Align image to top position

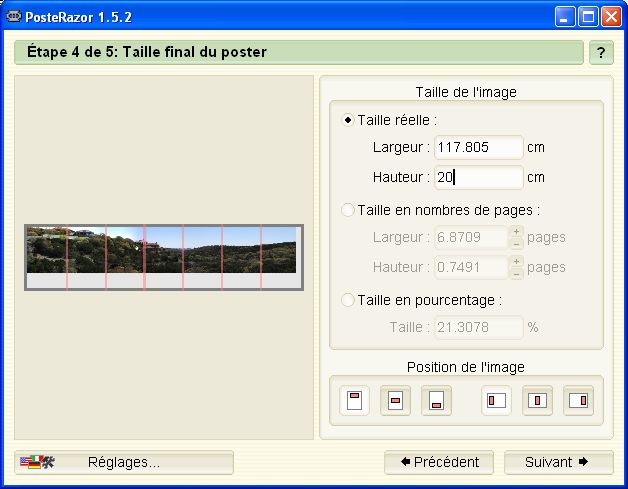click(x=354, y=400)
